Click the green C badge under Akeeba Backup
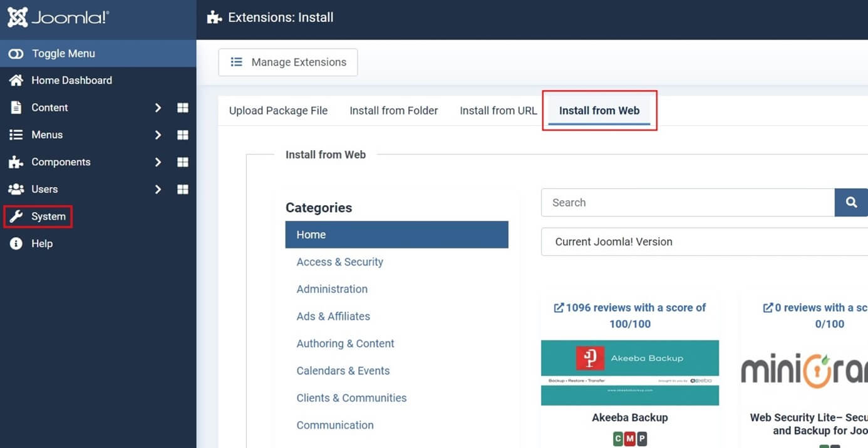The width and height of the screenshot is (868, 448). (x=618, y=439)
